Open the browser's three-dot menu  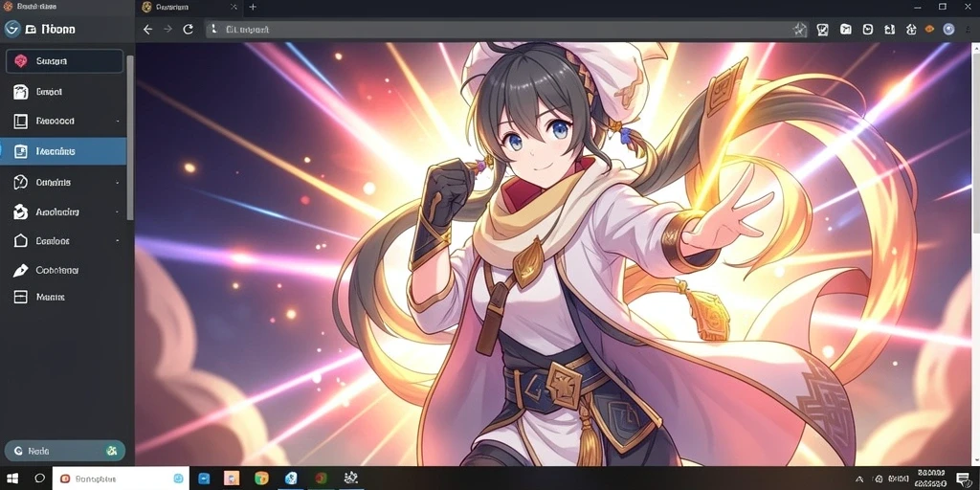pos(970,29)
